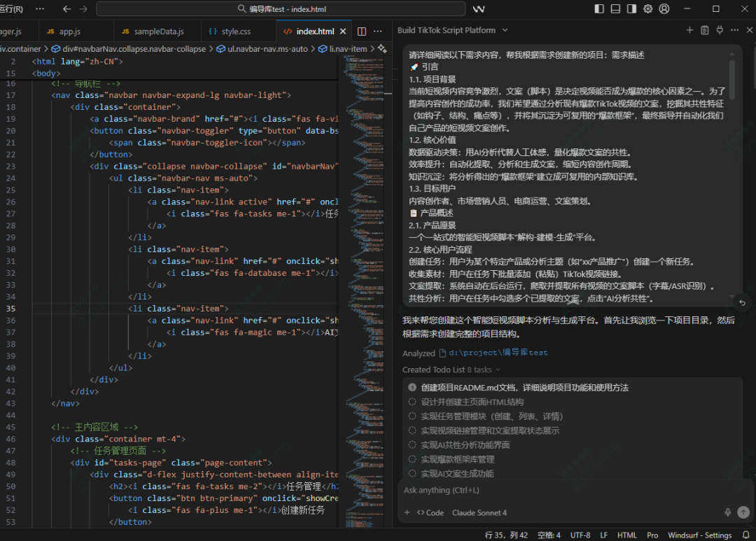This screenshot has width=756, height=541.
Task: Open the account profile icon
Action: [664, 8]
